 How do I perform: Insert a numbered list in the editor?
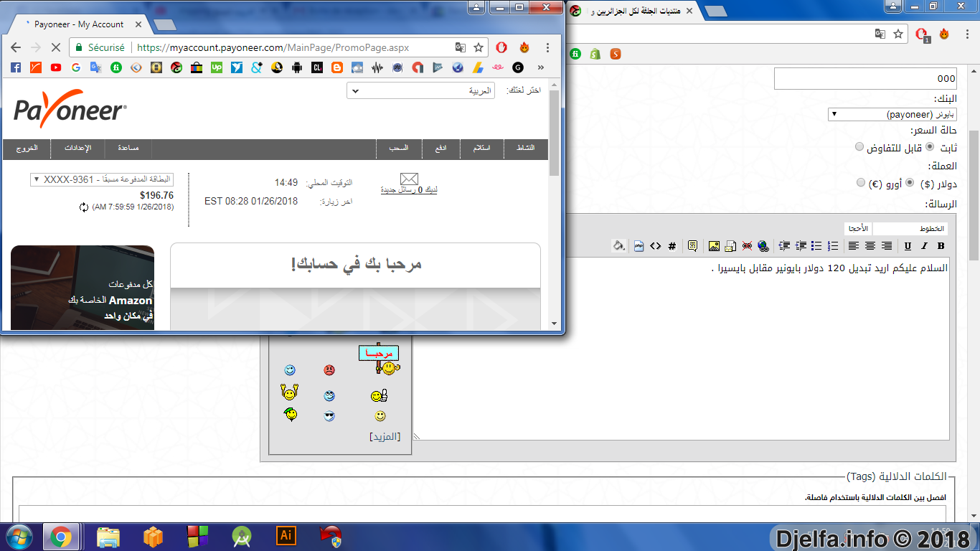[x=833, y=246]
